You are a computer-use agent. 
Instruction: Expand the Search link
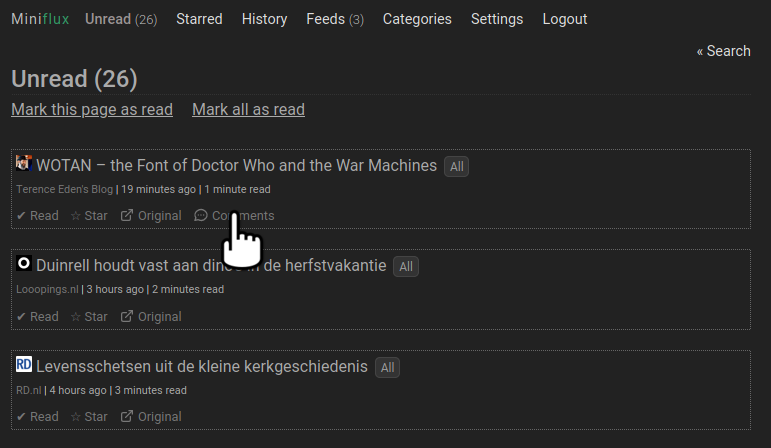click(x=723, y=51)
